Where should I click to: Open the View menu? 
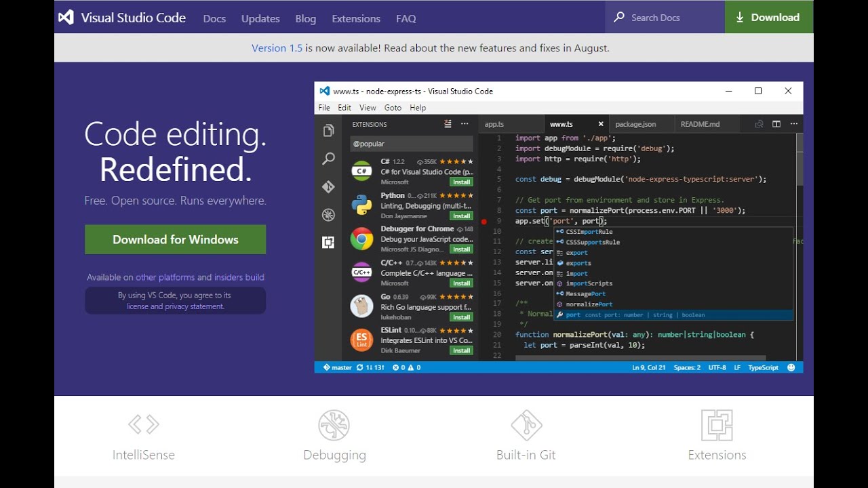coord(368,108)
